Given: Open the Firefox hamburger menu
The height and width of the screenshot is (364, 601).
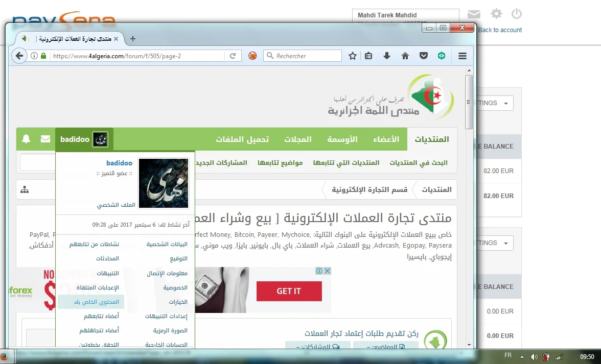Looking at the screenshot, I should pos(463,56).
